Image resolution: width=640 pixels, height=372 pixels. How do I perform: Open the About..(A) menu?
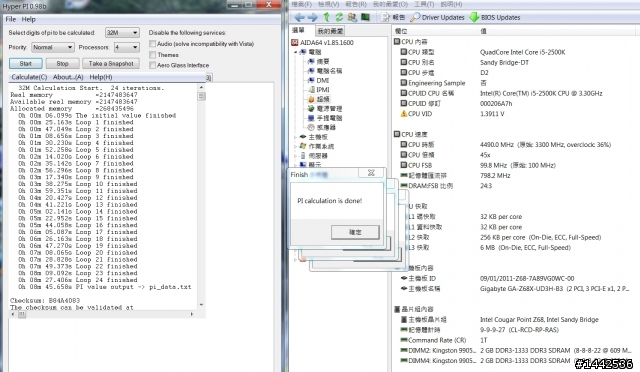point(68,77)
